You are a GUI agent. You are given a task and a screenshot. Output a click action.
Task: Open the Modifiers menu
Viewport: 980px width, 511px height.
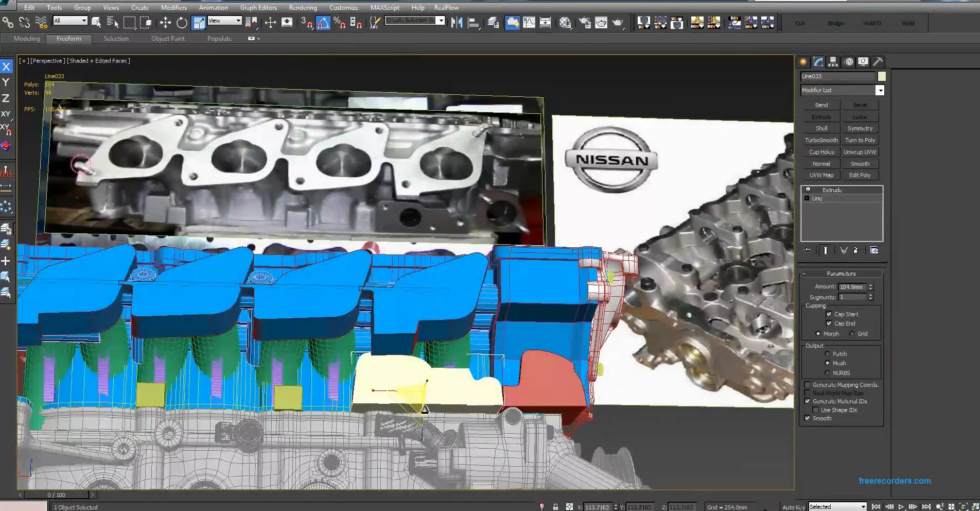(x=173, y=7)
